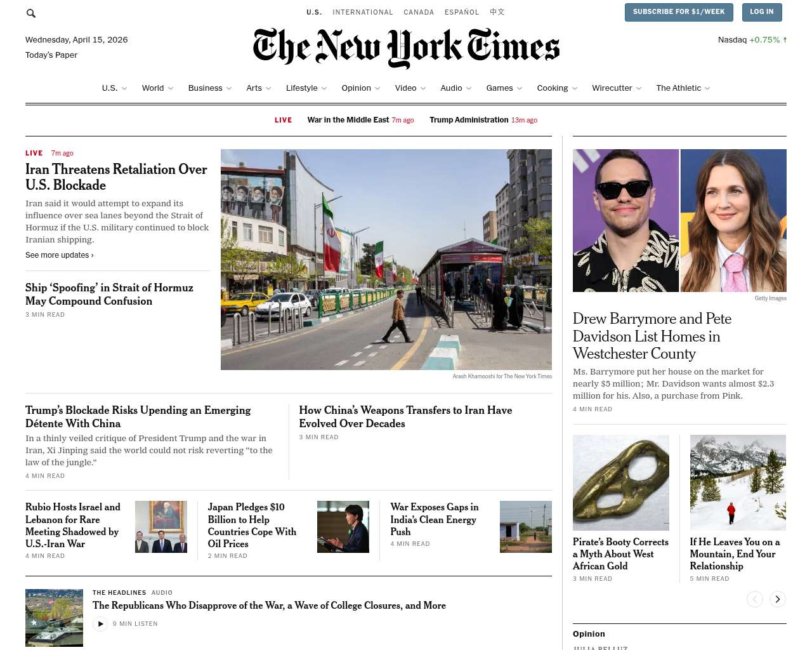Click the previous carousel arrow
The height and width of the screenshot is (650, 812).
click(754, 599)
